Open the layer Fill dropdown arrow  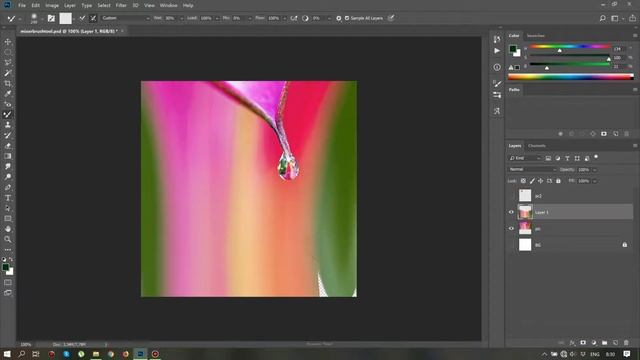click(594, 181)
